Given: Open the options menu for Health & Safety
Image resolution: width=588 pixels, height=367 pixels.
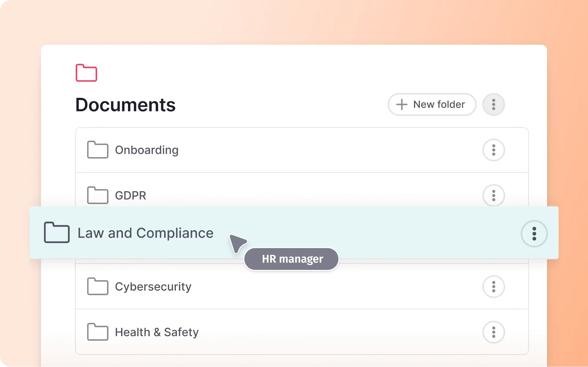Looking at the screenshot, I should 493,332.
